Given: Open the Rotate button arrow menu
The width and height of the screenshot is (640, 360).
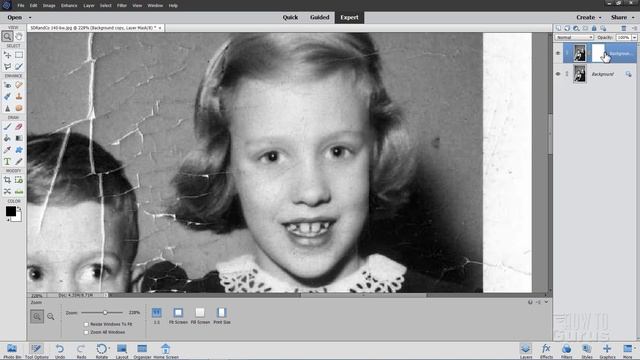Looking at the screenshot, I should tap(109, 348).
